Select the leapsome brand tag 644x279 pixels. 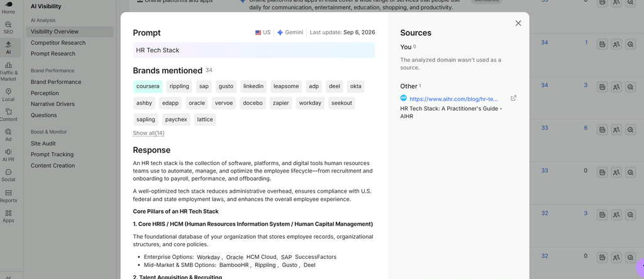[x=286, y=86]
